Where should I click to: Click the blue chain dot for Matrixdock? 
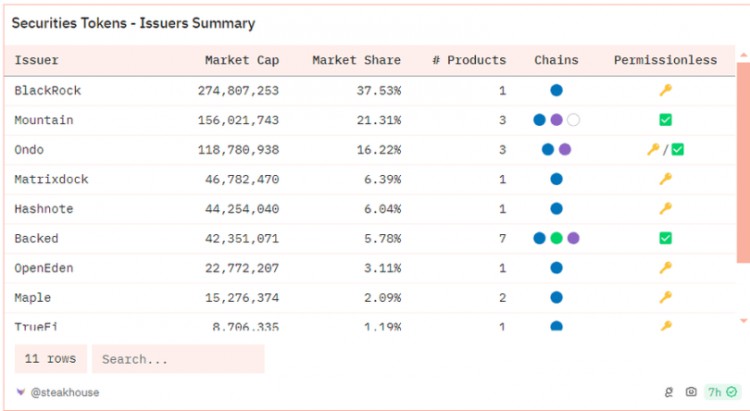click(x=556, y=179)
